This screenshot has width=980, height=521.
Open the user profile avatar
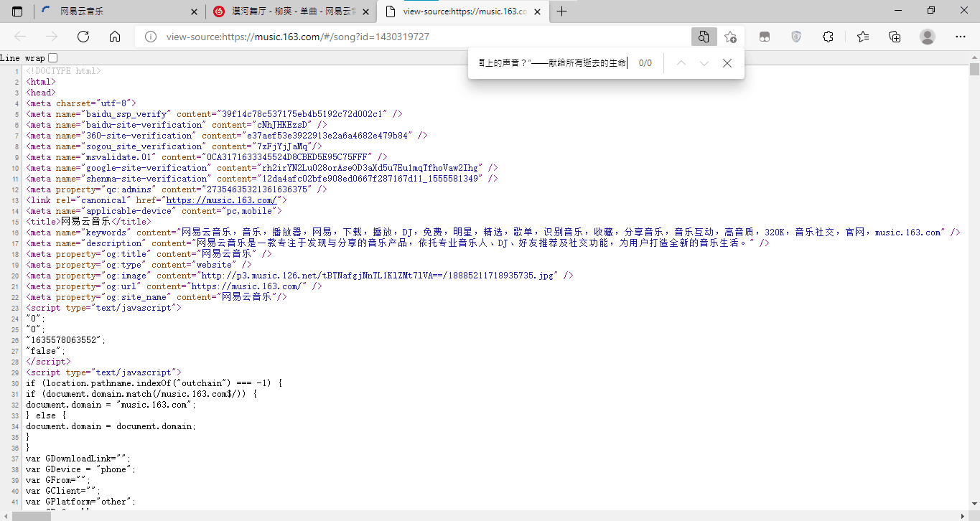pos(928,37)
